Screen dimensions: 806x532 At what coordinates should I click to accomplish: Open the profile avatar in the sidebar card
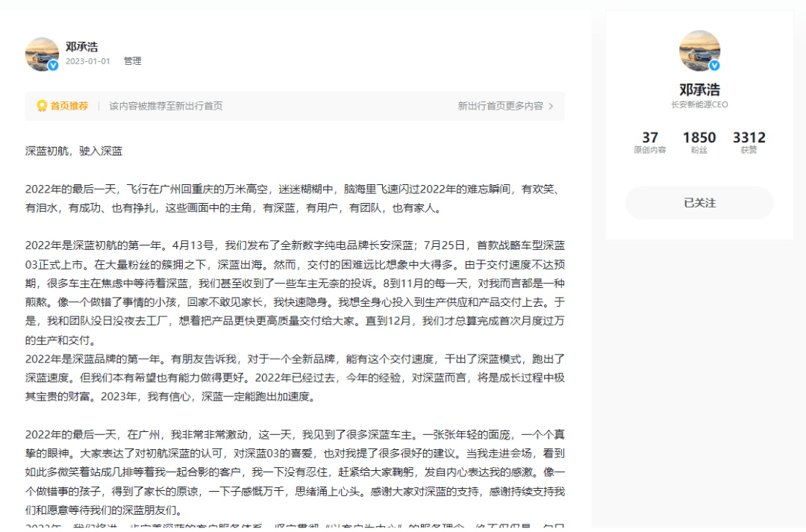click(699, 51)
